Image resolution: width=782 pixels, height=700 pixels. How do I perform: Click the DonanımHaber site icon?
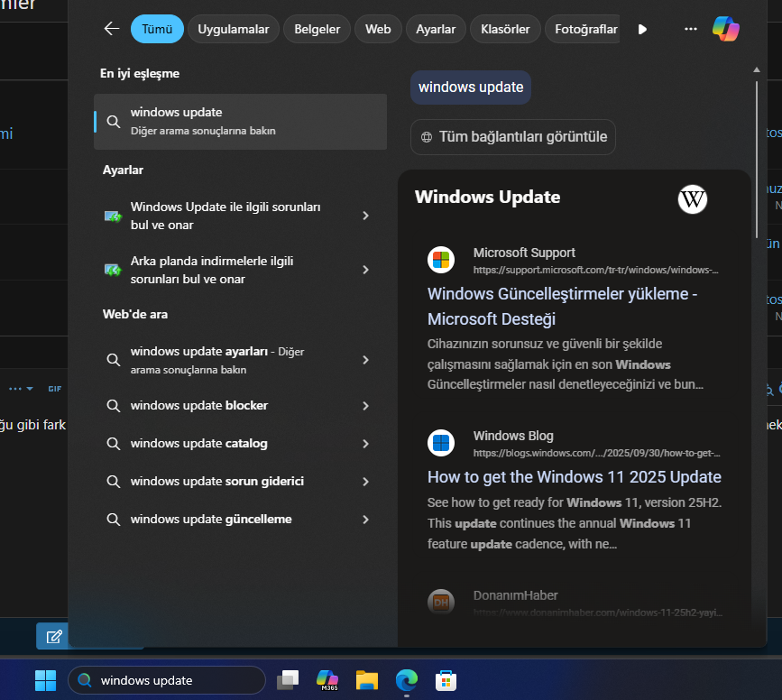(x=441, y=603)
